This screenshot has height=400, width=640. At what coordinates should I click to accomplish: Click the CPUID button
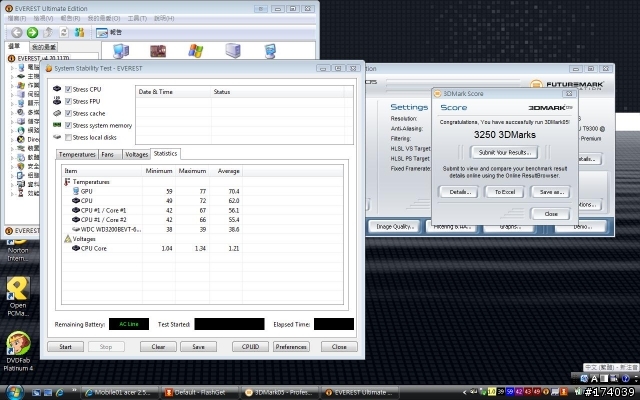point(250,347)
